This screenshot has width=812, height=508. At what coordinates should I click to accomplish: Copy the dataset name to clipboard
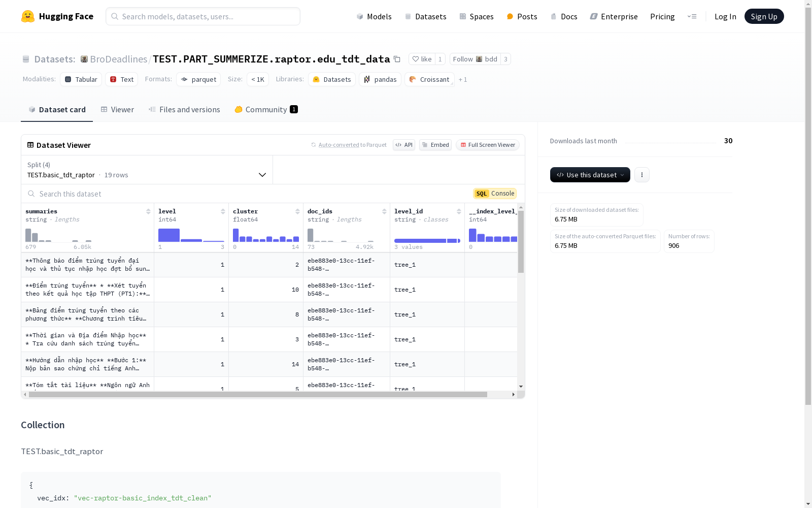click(x=397, y=59)
